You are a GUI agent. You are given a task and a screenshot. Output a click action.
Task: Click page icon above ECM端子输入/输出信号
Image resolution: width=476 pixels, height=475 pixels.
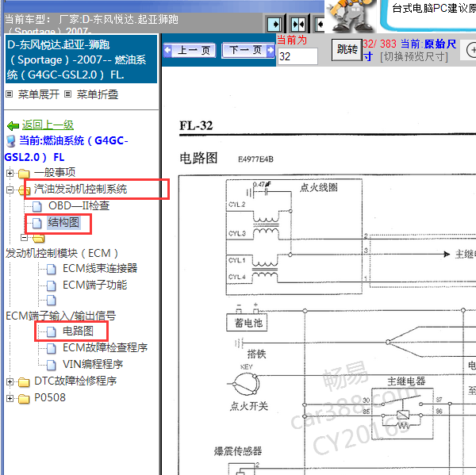click(52, 301)
